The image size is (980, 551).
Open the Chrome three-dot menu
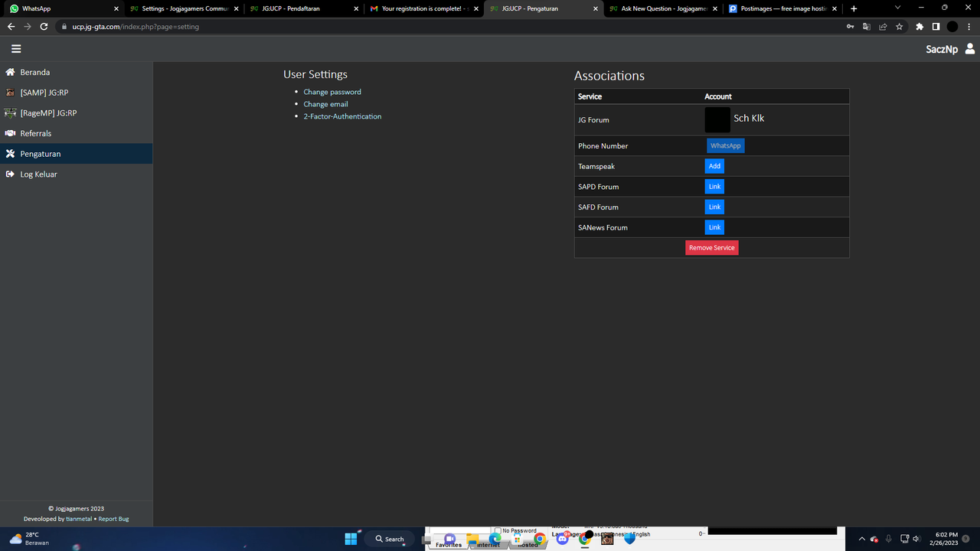click(969, 26)
